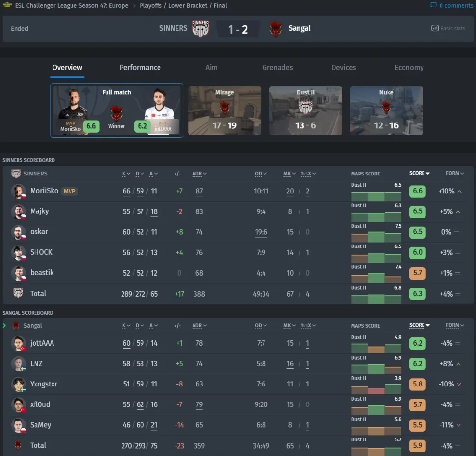This screenshot has width=476, height=456.
Task: Open the Economy tab
Action: click(409, 68)
